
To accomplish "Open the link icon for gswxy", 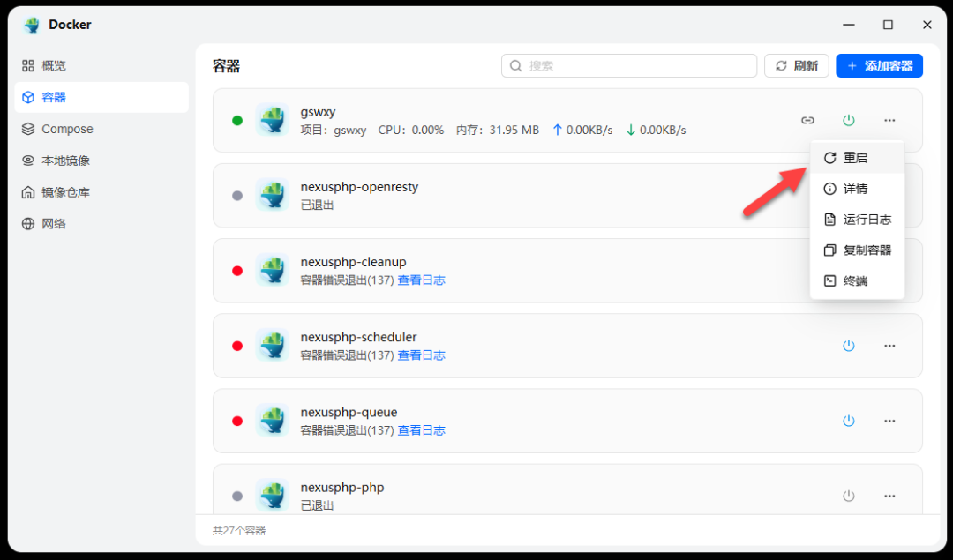I will pos(807,120).
